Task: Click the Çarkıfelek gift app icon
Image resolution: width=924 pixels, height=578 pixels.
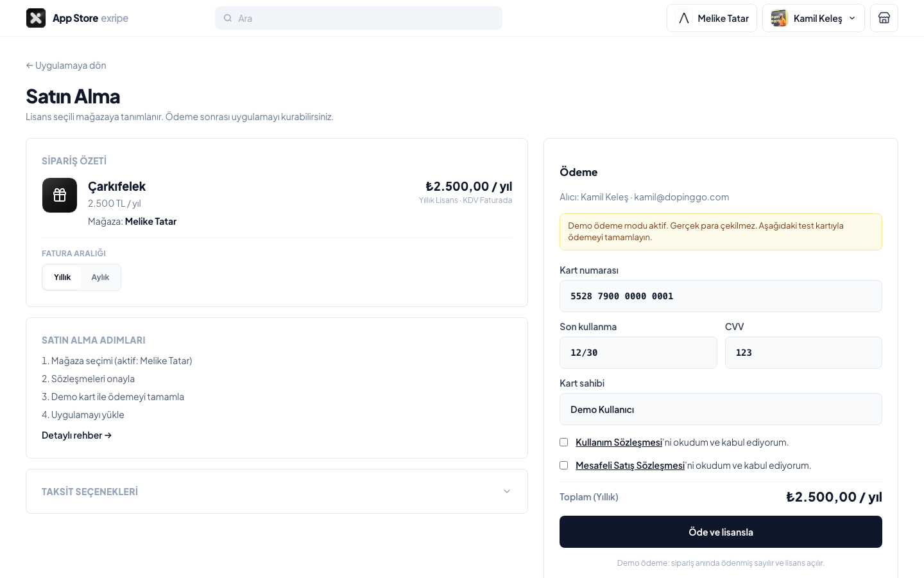Action: (60, 195)
